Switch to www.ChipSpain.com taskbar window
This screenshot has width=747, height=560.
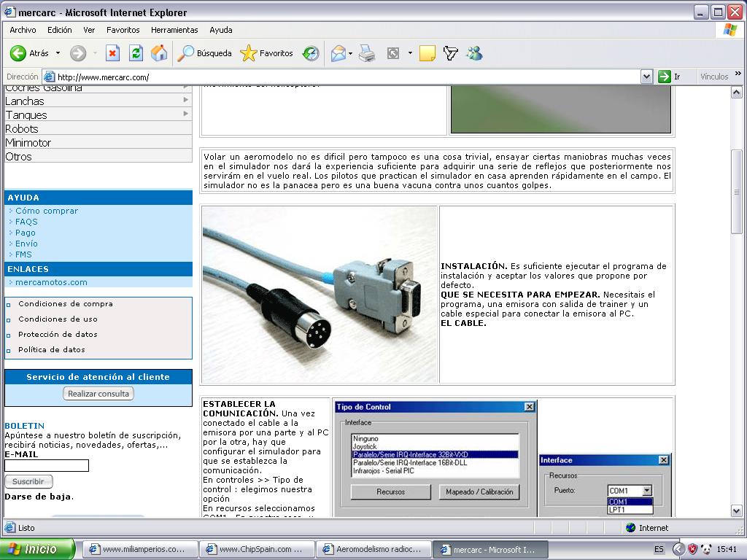click(257, 550)
